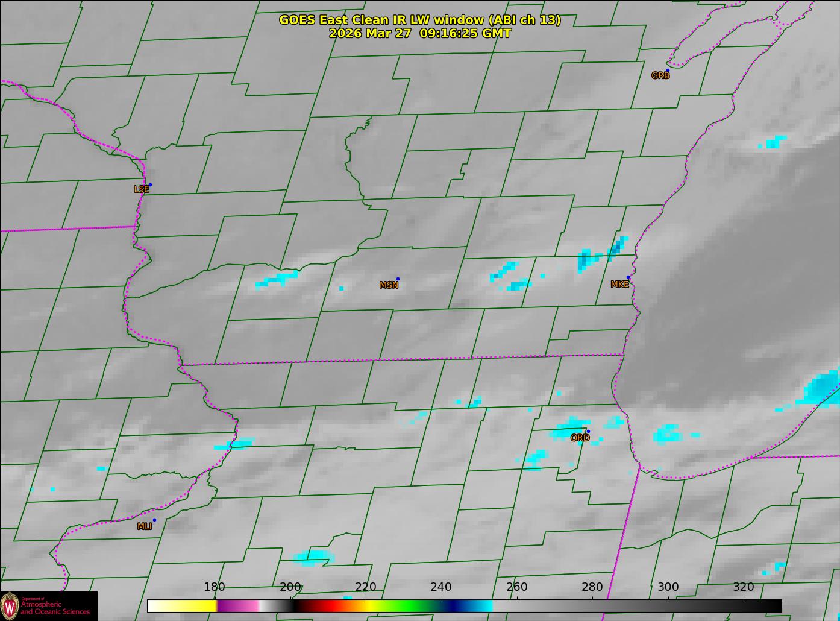Viewport: 840px width, 621px height.
Task: Click the 280 temperature scale label
Action: [592, 587]
